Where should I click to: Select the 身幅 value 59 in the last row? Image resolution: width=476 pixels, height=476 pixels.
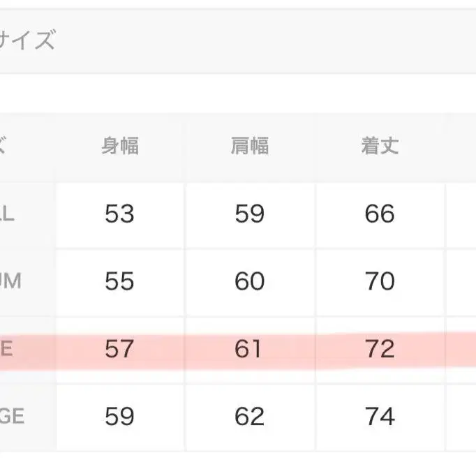click(119, 417)
